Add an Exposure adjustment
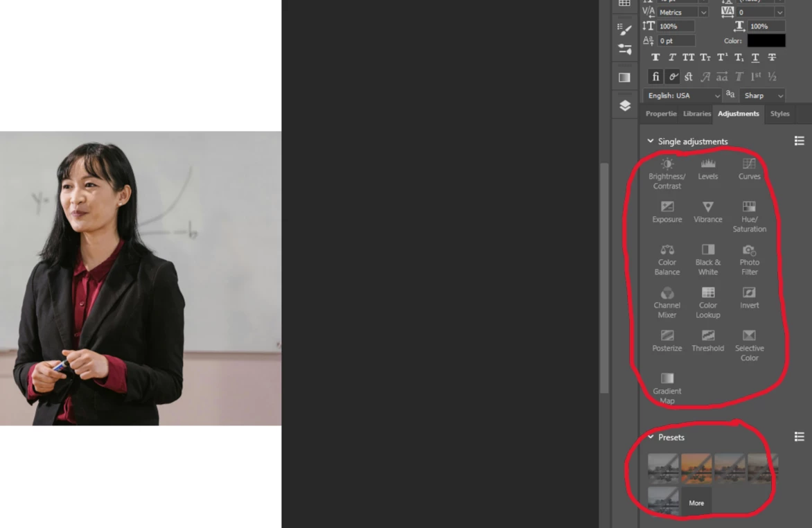 pos(667,213)
